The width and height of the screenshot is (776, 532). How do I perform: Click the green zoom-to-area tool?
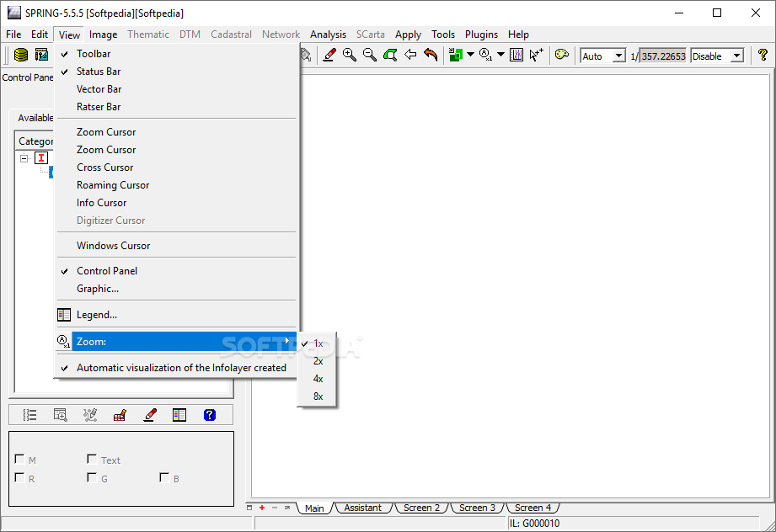[x=390, y=55]
